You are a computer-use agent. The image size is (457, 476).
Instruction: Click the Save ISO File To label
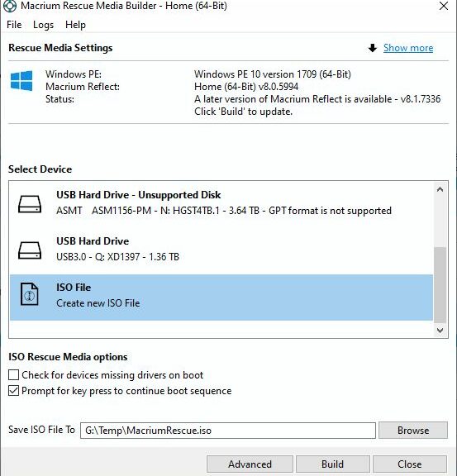coord(41,430)
